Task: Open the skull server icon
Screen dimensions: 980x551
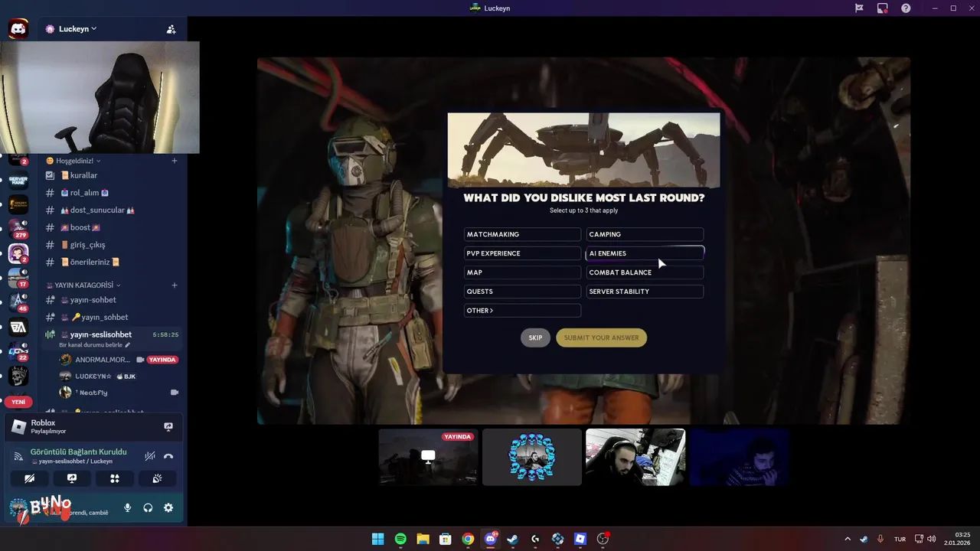Action: pyautogui.click(x=18, y=376)
